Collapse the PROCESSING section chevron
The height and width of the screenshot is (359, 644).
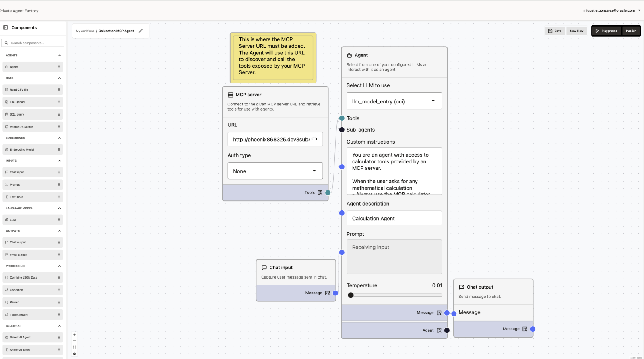pyautogui.click(x=60, y=266)
